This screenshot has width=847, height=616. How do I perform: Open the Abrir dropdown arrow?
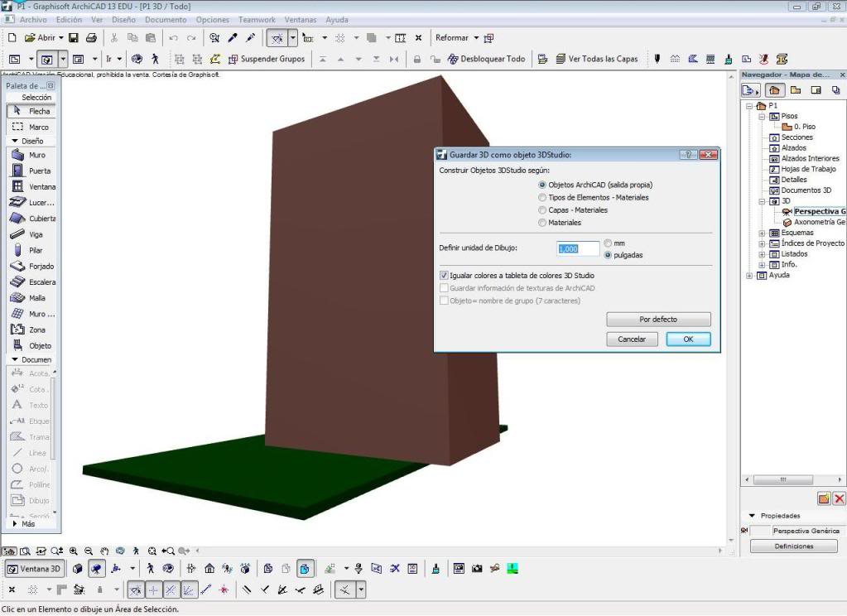click(61, 38)
